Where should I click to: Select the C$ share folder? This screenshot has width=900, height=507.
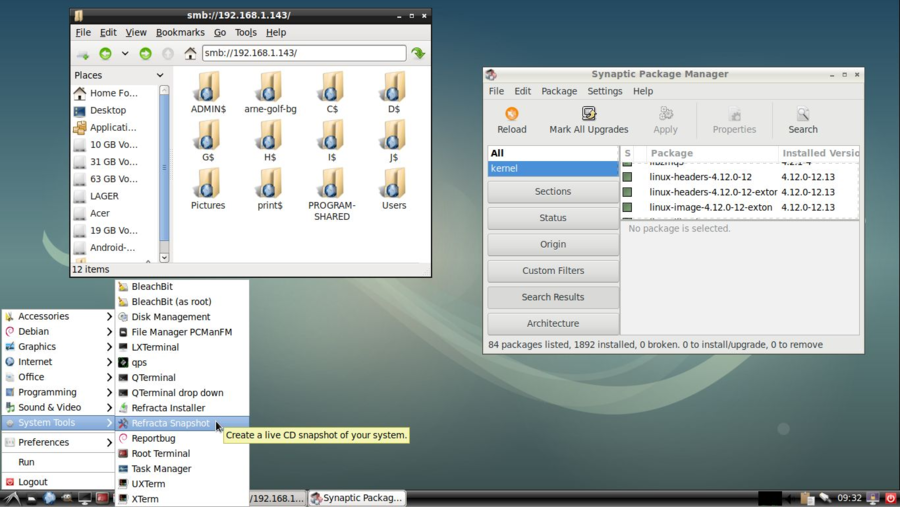click(x=332, y=92)
